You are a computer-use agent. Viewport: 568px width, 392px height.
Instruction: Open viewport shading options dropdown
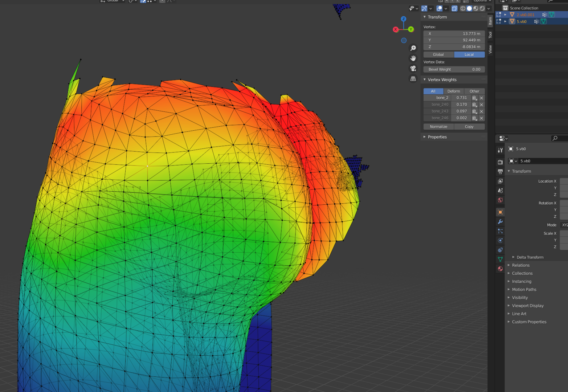[489, 8]
